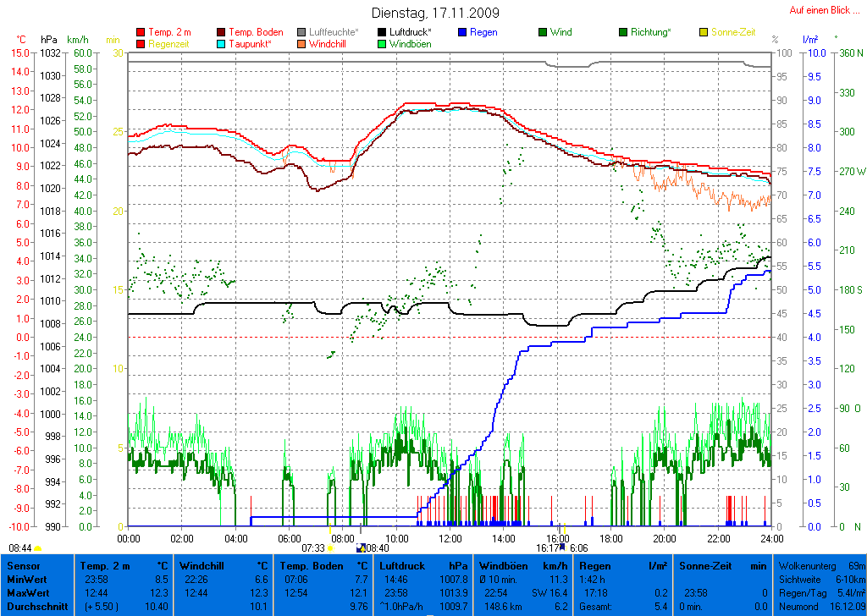This screenshot has height=616, width=867.
Task: Click the Neumond 16.12.09 info entry
Action: pos(820,607)
